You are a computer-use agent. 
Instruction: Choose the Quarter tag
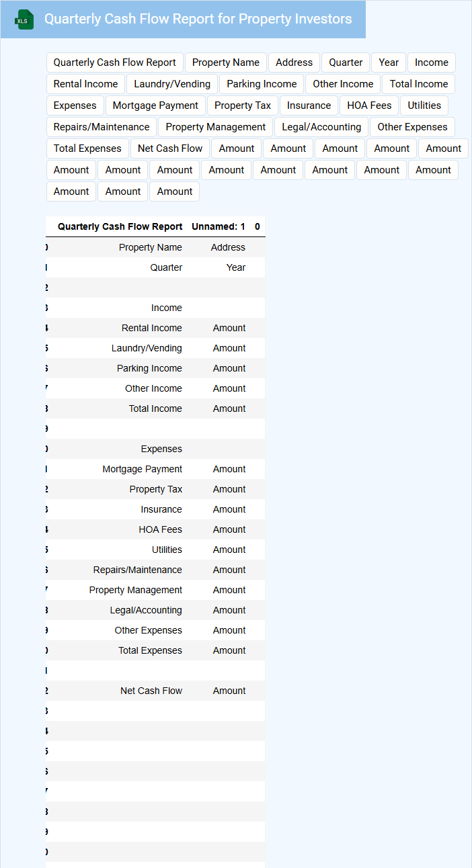tap(346, 62)
